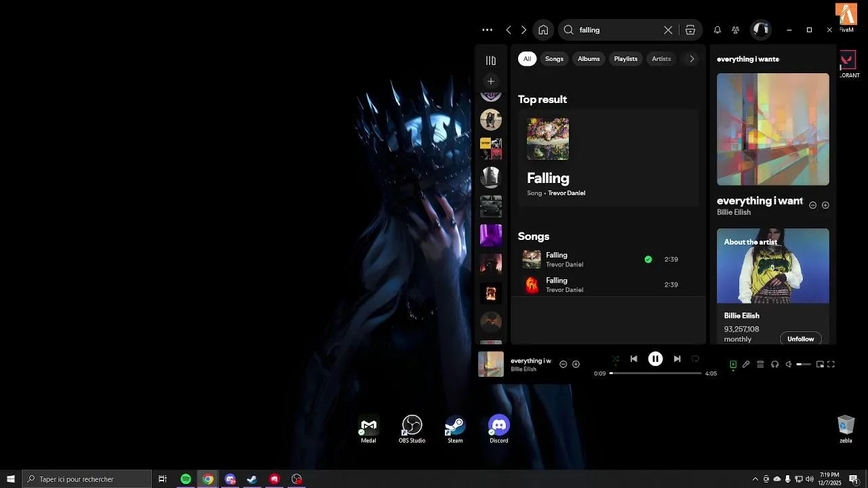The width and height of the screenshot is (868, 488).
Task: Click '93,257,108' monthly listeners text
Action: click(x=741, y=329)
